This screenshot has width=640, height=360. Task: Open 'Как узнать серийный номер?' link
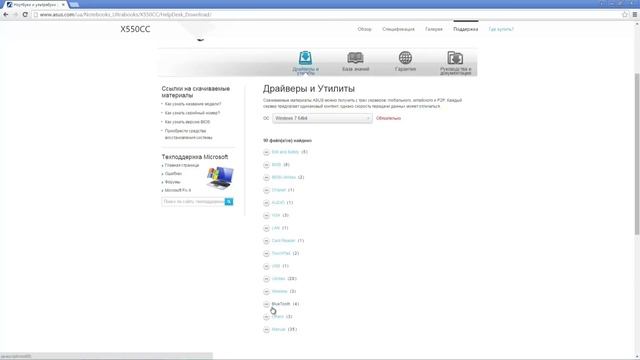(x=192, y=113)
